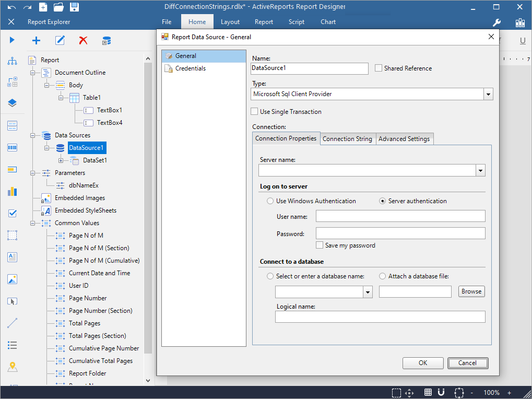Screen dimensions: 532x399
Task: Zoom in with the plus button in status bar
Action: coord(509,393)
